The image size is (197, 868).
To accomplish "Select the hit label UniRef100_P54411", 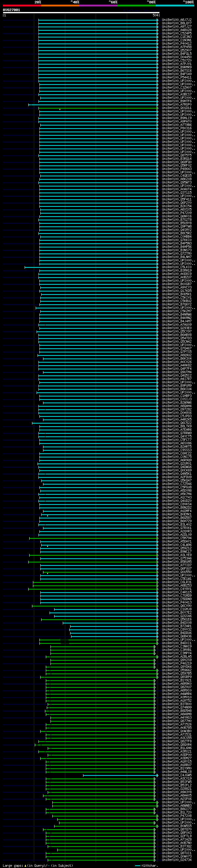I will [177, 78].
